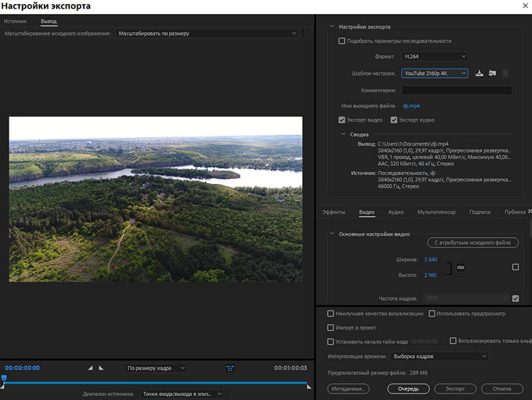Open the Мультиплексор tab

click(x=436, y=212)
